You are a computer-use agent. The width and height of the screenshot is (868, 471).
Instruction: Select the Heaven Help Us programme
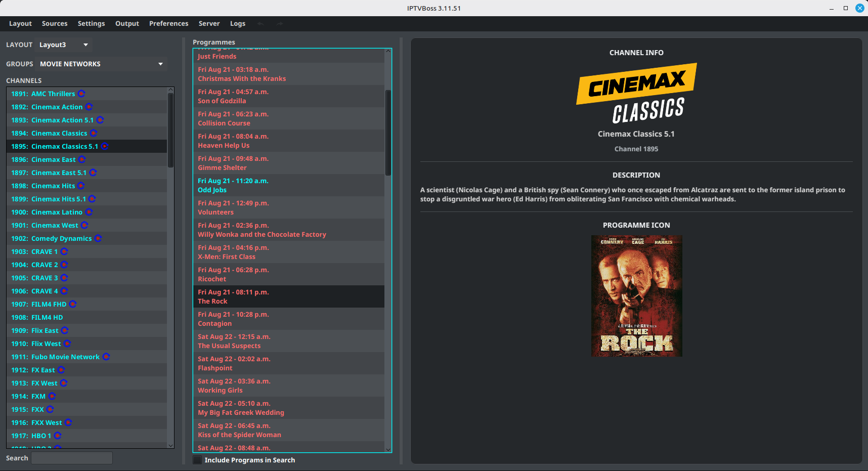[289, 141]
